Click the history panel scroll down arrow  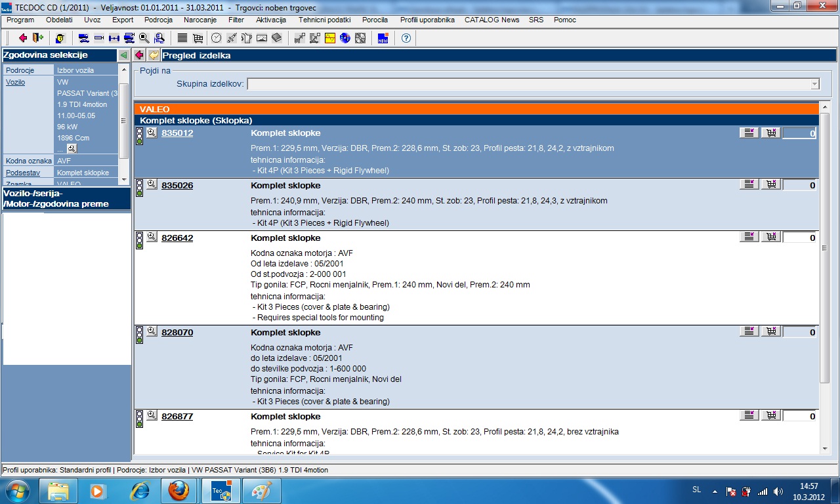(x=123, y=180)
